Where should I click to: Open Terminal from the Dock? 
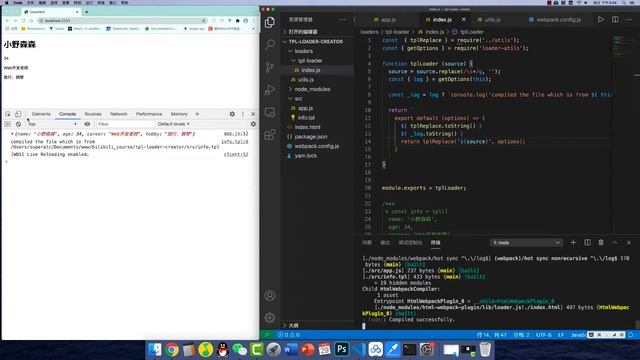[x=409, y=350]
